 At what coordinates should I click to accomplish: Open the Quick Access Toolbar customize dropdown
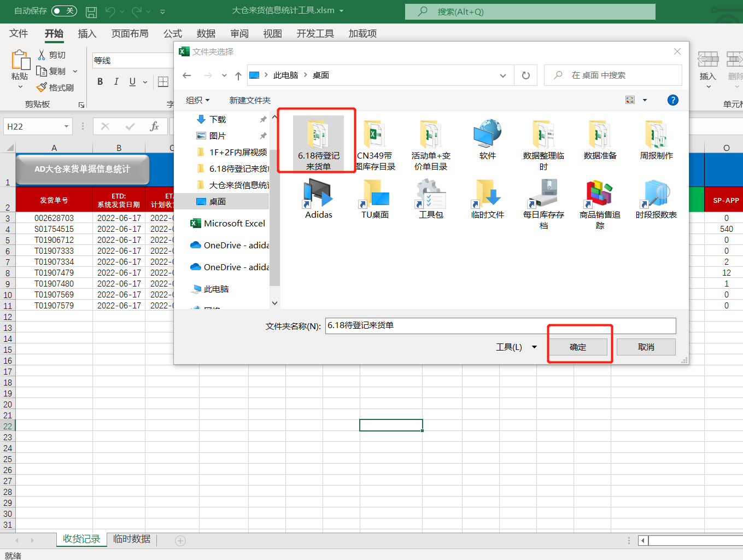[x=162, y=11]
